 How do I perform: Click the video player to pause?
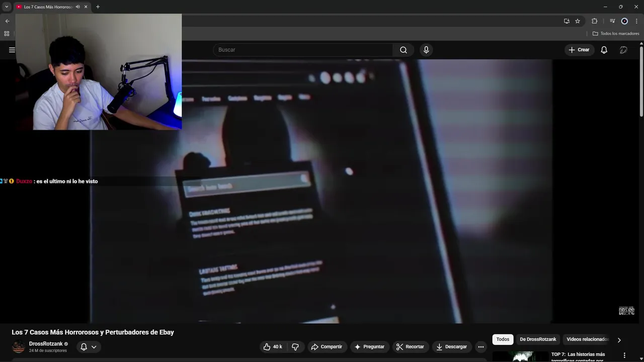[321, 191]
